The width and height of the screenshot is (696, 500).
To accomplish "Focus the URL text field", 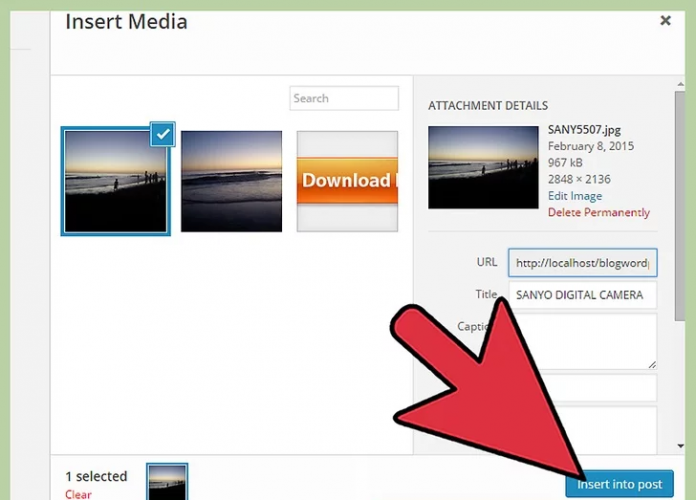I will click(x=582, y=263).
